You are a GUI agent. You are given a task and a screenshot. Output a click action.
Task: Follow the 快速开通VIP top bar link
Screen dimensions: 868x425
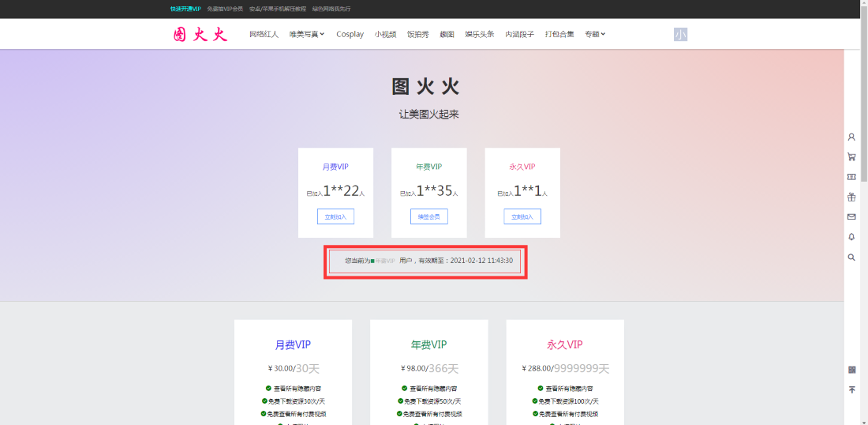click(185, 9)
